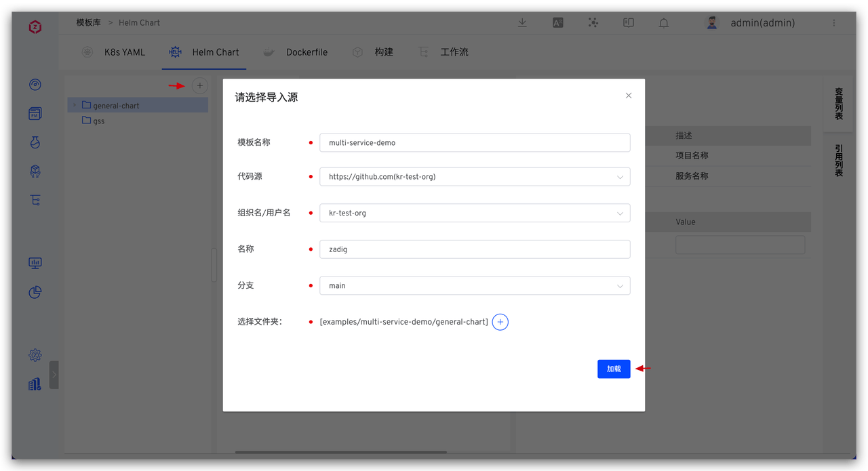
Task: Click the add template plus icon
Action: point(199,85)
